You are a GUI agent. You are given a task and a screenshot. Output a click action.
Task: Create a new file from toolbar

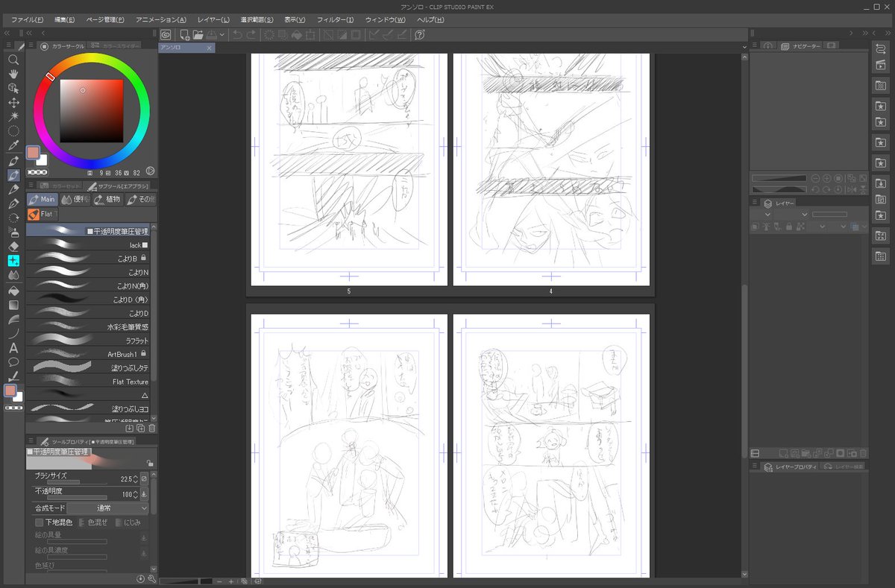(184, 34)
